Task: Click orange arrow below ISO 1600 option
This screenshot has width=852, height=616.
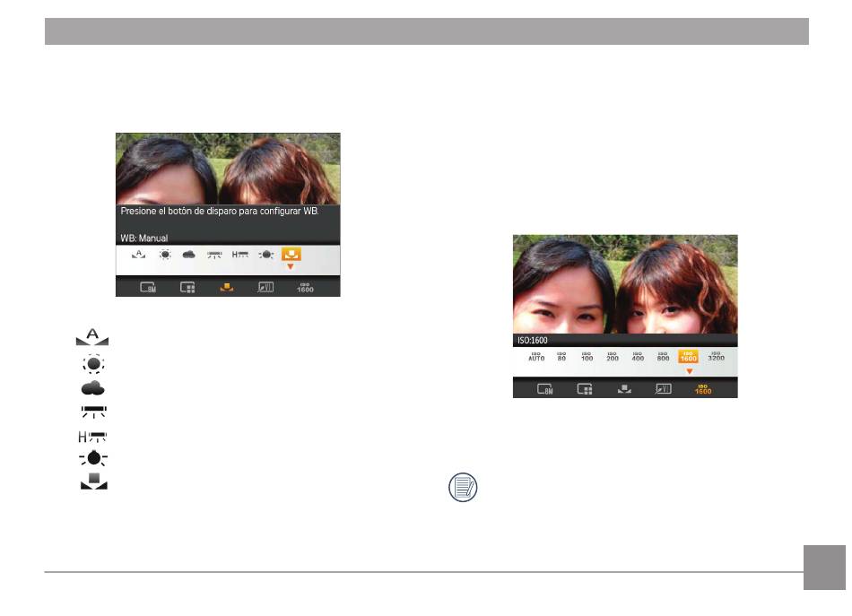Action: (689, 371)
